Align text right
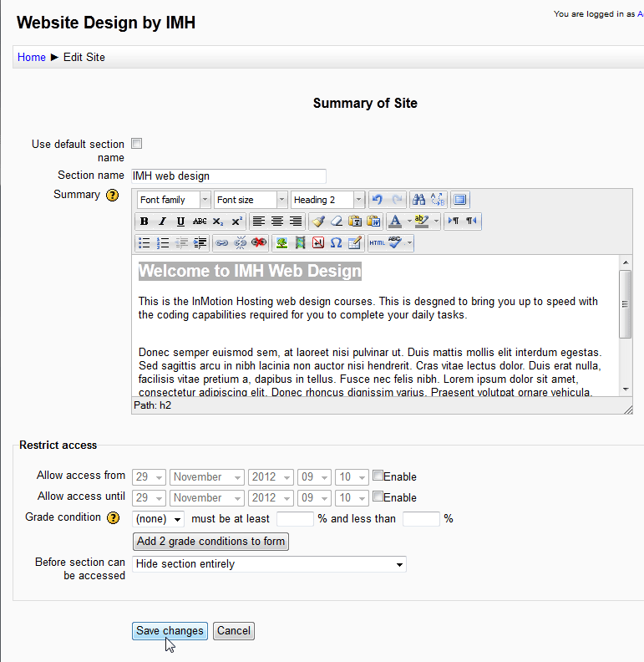The height and width of the screenshot is (662, 644). coord(296,222)
